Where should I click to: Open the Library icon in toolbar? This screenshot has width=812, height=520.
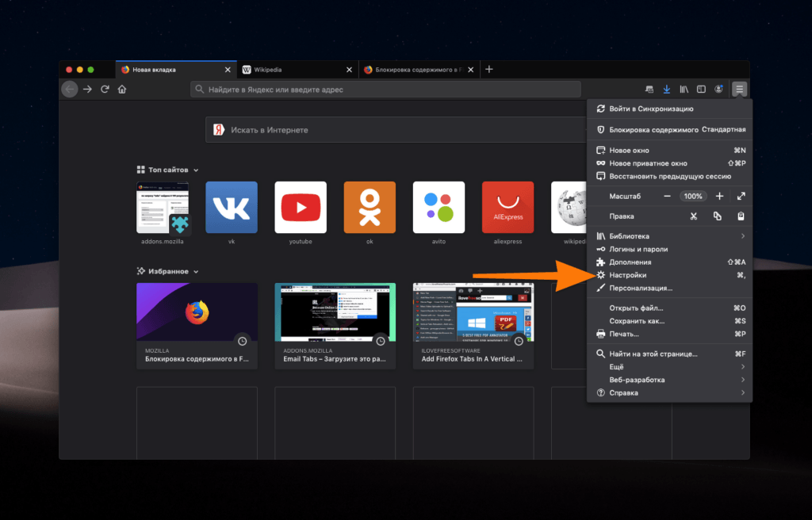[684, 89]
